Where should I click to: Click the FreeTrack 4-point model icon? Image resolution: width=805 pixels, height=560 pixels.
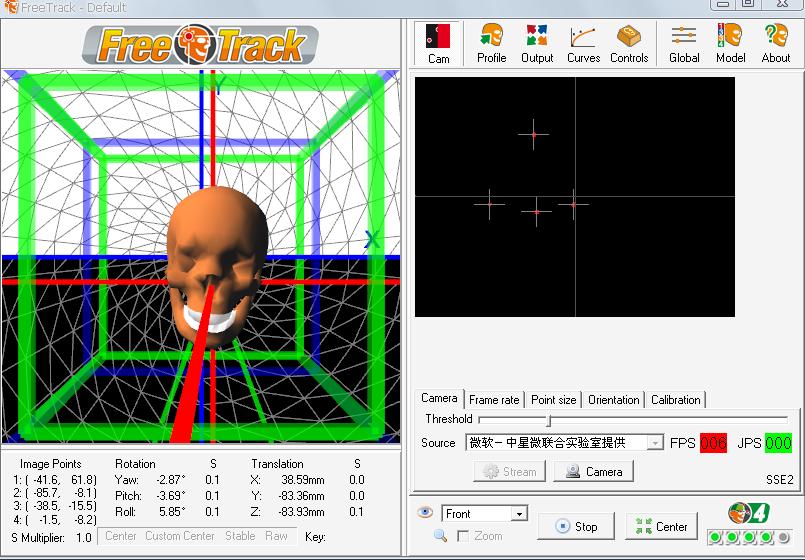tap(749, 513)
